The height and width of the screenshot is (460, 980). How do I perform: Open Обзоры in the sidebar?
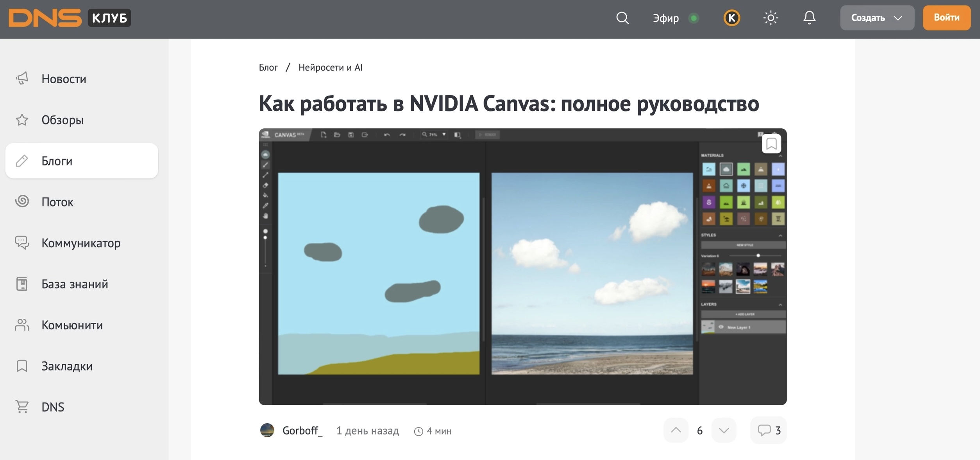point(82,120)
